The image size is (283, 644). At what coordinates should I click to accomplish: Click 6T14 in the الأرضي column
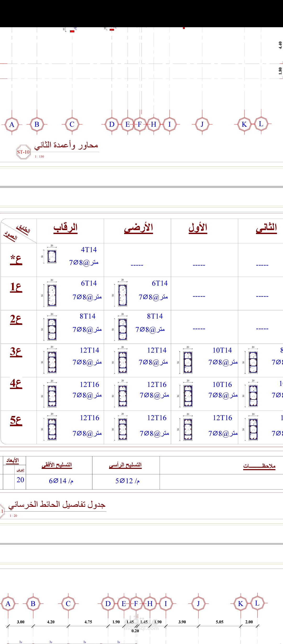160,283
